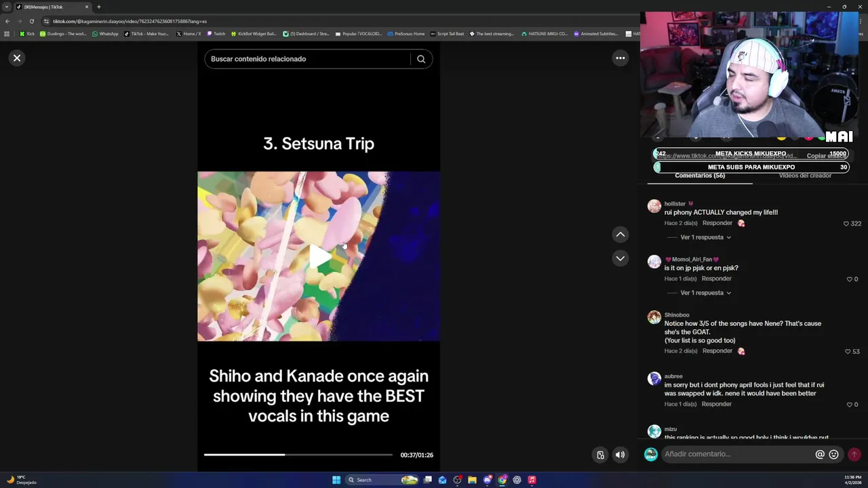
Task: Mute the video with speaker icon
Action: pos(620,455)
